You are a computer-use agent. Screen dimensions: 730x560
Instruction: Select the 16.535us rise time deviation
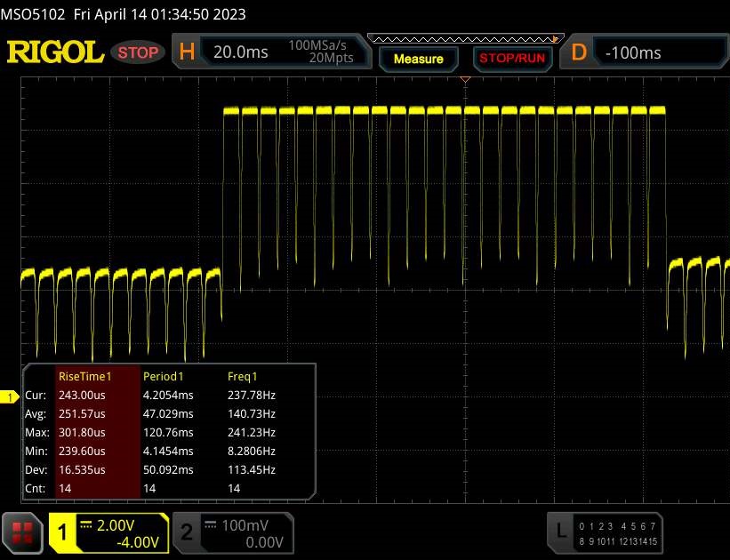pos(82,469)
